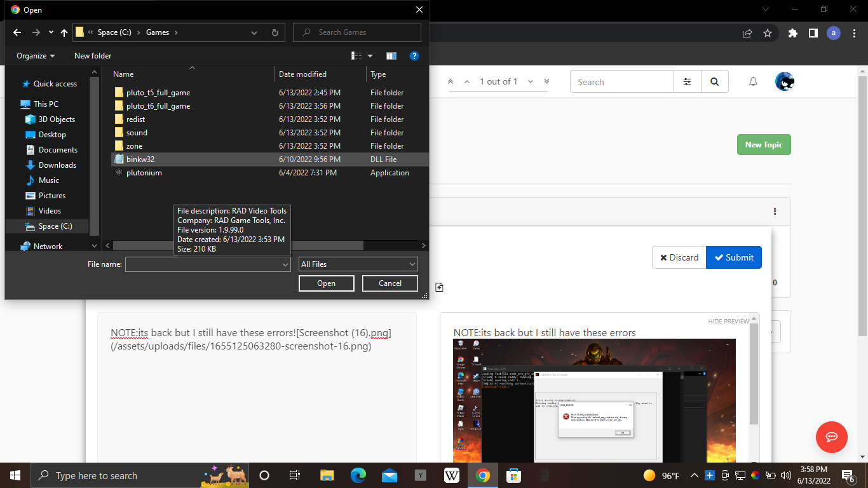The height and width of the screenshot is (488, 868).
Task: Go back in Open dialog
Action: (17, 32)
